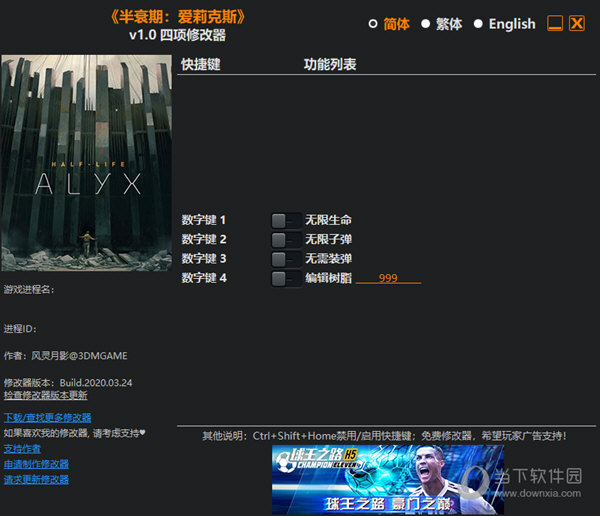Open 下载/查找更多修改器 link
The width and height of the screenshot is (600, 516).
pos(47,418)
